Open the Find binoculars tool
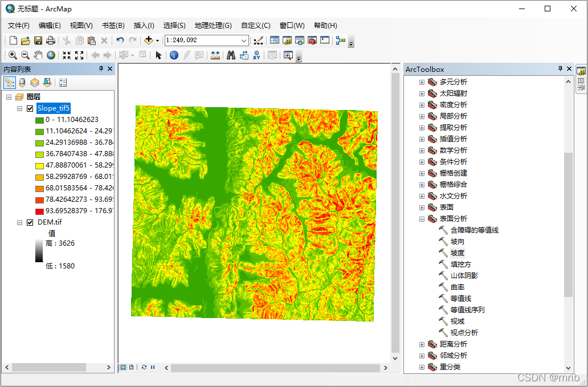 click(231, 55)
